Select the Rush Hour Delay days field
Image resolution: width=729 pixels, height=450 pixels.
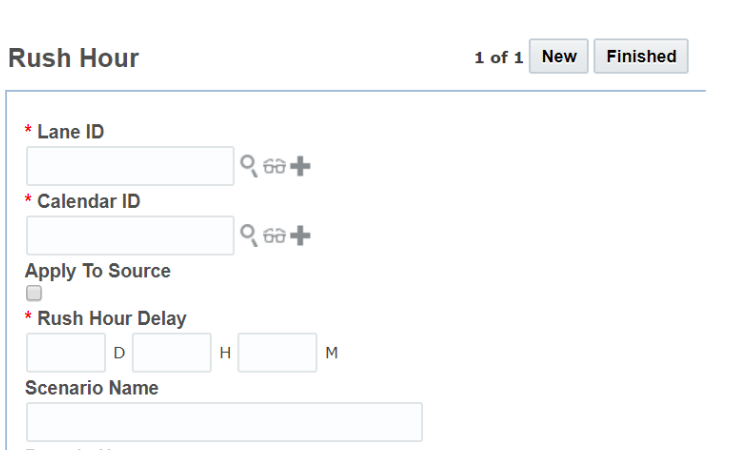(x=66, y=353)
